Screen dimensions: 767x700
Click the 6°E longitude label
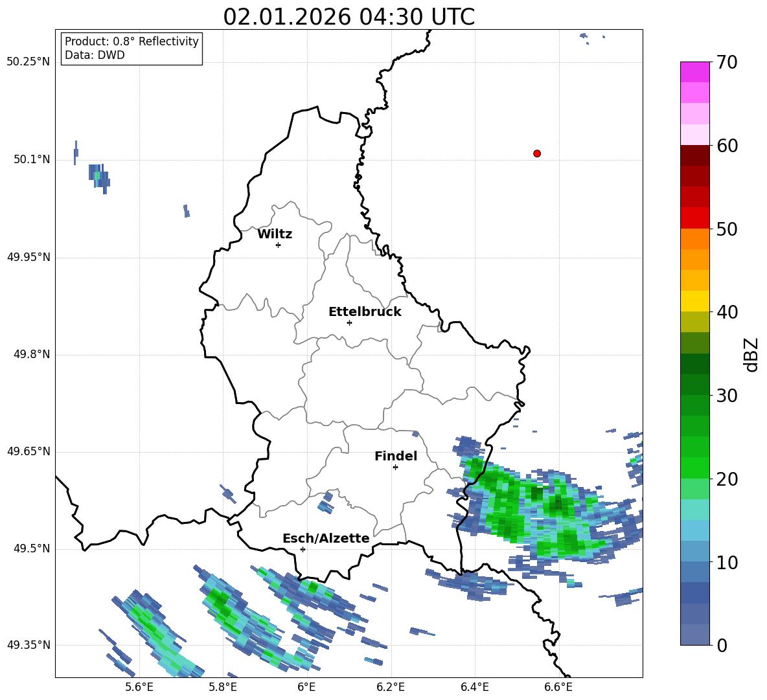tap(306, 687)
